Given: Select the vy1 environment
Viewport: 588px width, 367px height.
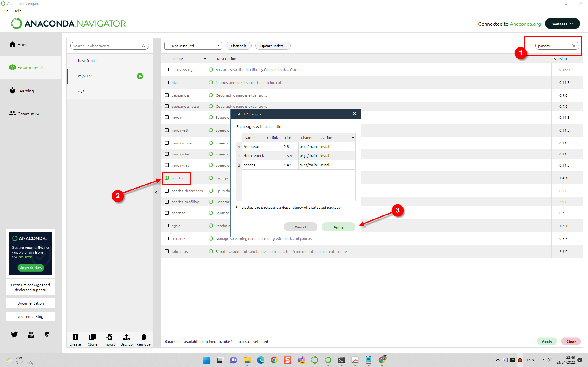Looking at the screenshot, I should coord(110,91).
